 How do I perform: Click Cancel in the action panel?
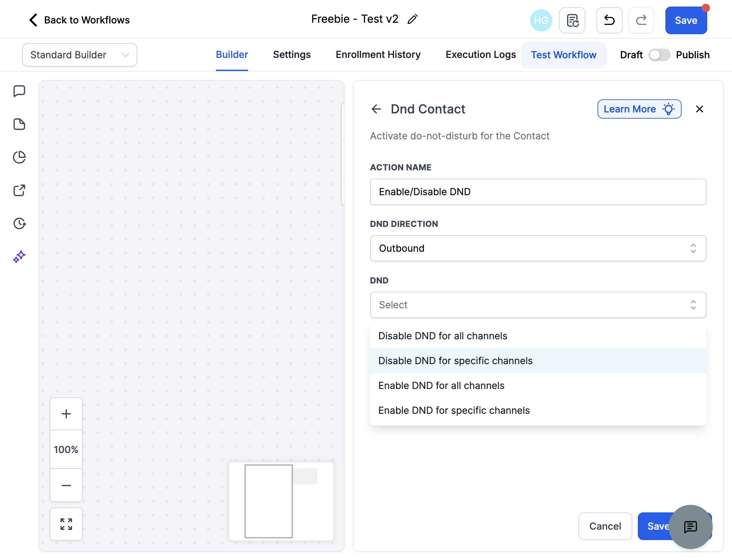pos(605,526)
